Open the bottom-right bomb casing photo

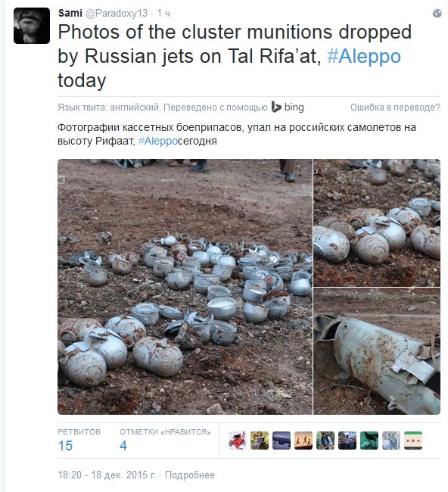[377, 351]
